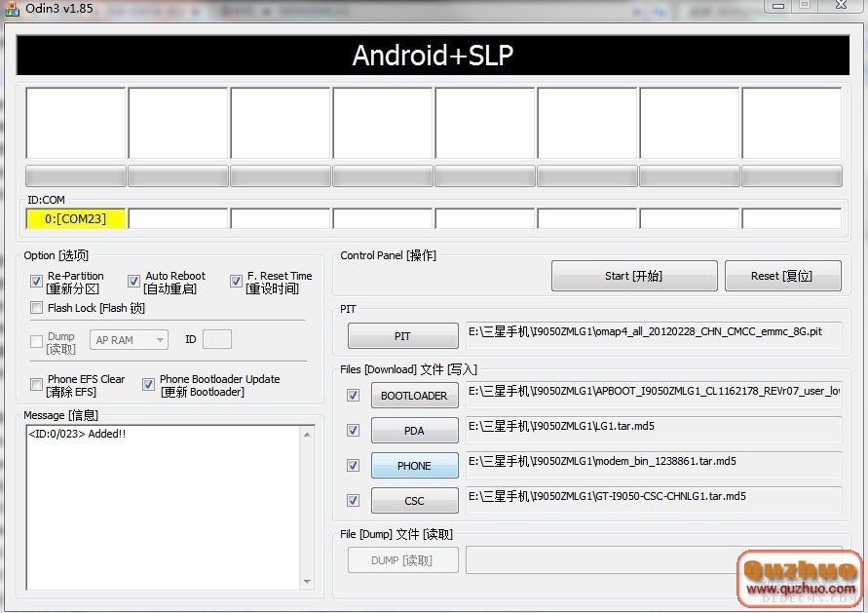Click the Reset button

tap(782, 276)
